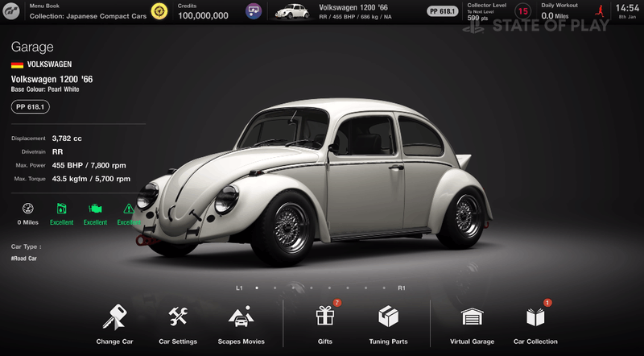The height and width of the screenshot is (356, 644).
Task: Click the red Daily Workout runner icon
Action: click(x=600, y=11)
